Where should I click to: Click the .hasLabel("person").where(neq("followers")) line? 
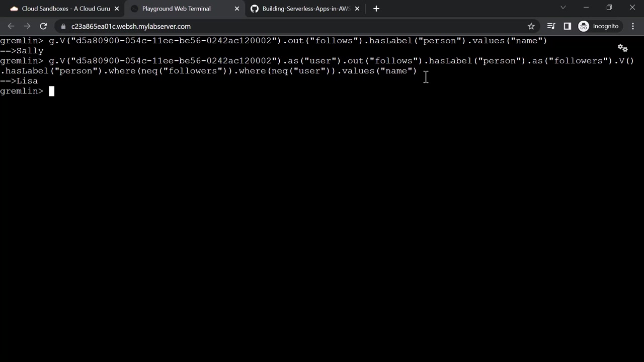(208, 71)
